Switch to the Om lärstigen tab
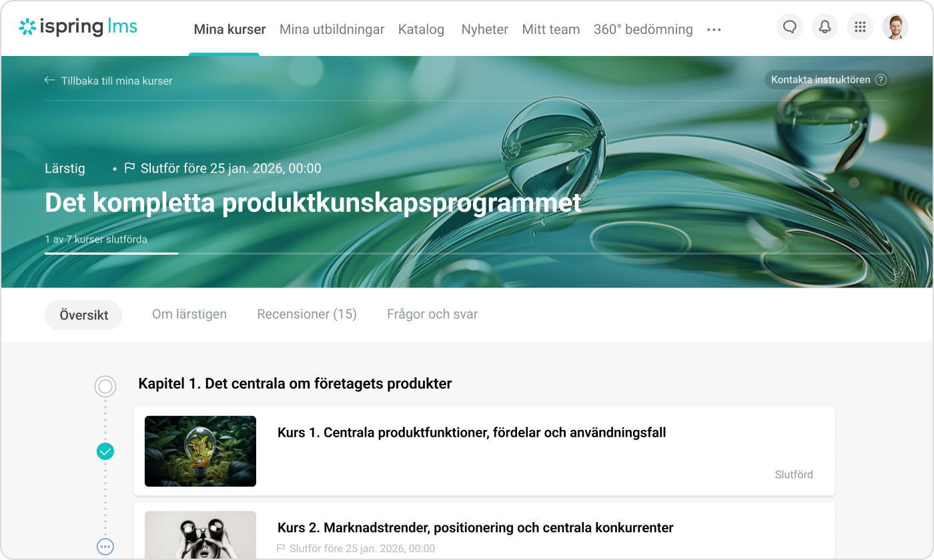Image resolution: width=934 pixels, height=560 pixels. point(189,314)
